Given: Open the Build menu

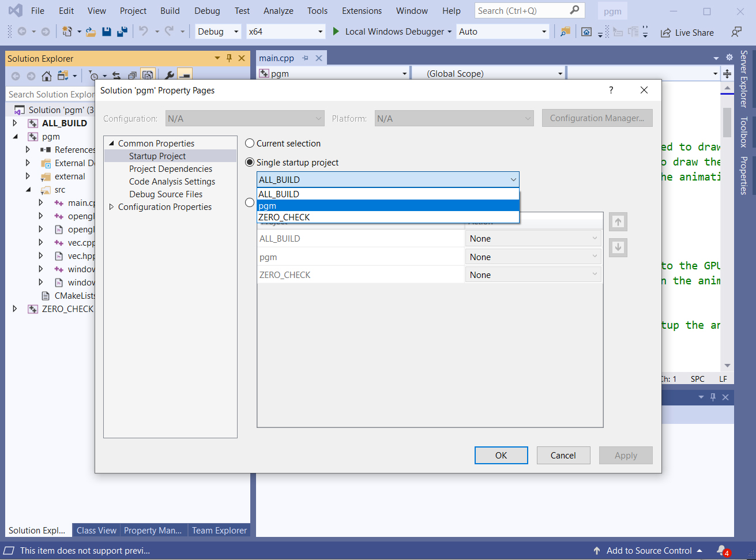Looking at the screenshot, I should tap(170, 11).
